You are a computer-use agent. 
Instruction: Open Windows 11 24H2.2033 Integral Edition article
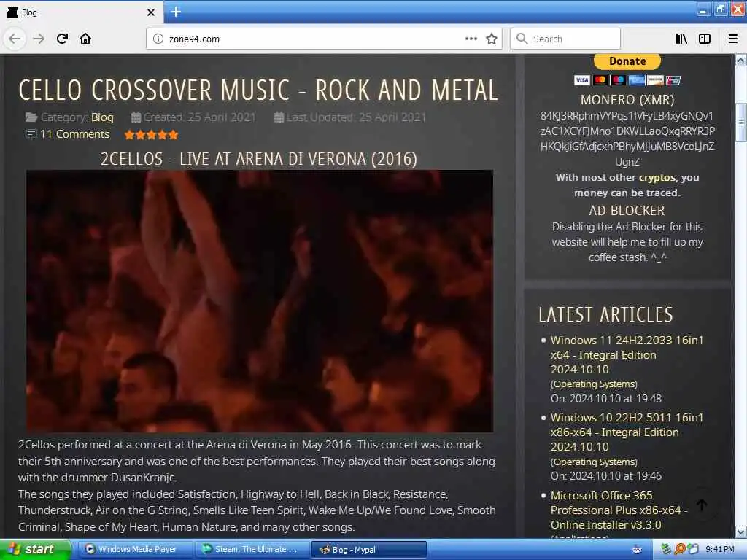coord(627,355)
